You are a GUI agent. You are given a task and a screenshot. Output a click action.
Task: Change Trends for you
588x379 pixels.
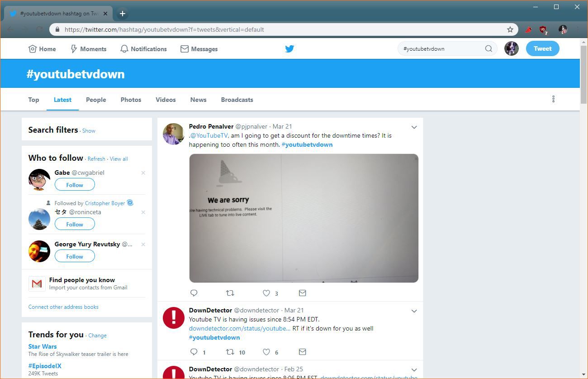[97, 336]
